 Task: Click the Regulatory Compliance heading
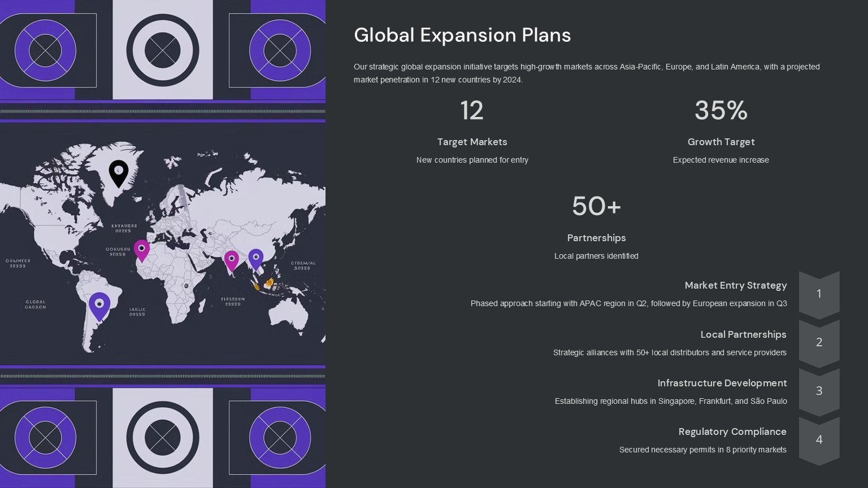(732, 432)
